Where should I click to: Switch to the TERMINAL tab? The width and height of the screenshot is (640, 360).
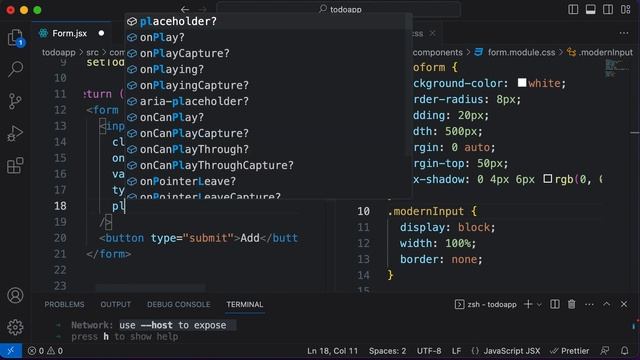click(244, 304)
